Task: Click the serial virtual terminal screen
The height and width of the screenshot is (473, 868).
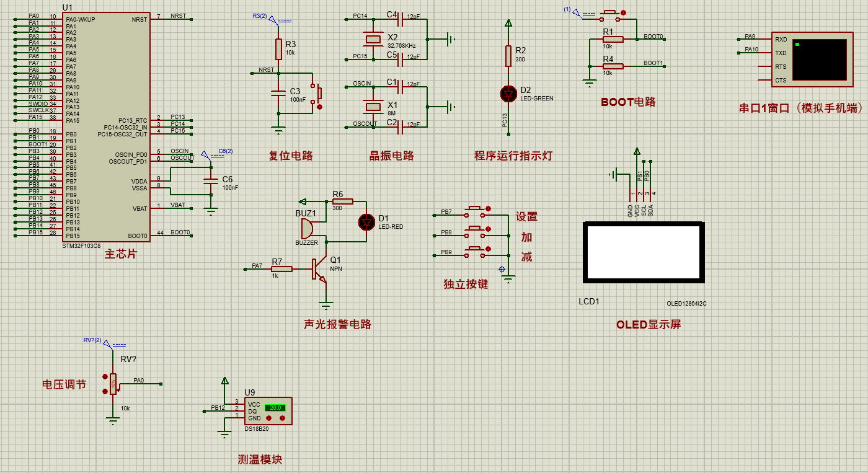Action: coord(819,60)
